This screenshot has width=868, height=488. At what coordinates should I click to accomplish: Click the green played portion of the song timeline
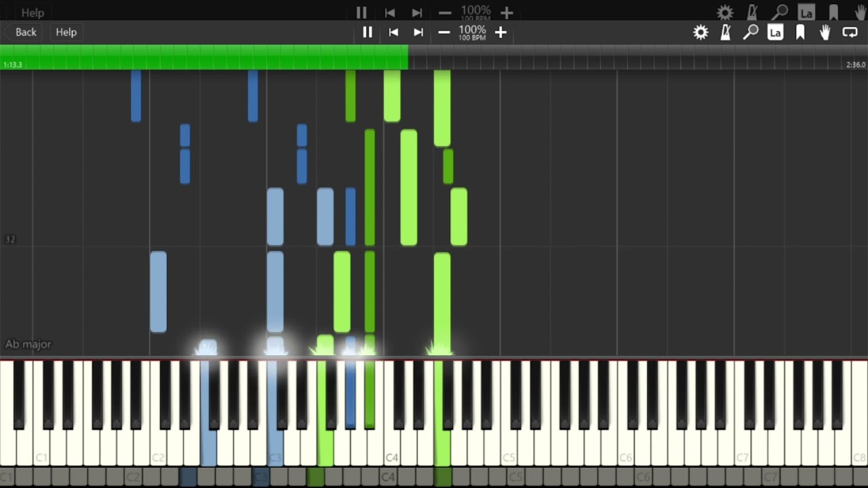(203, 57)
